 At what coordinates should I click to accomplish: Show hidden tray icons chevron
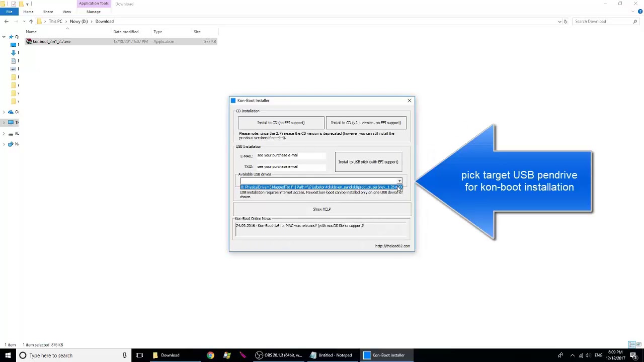point(572,355)
